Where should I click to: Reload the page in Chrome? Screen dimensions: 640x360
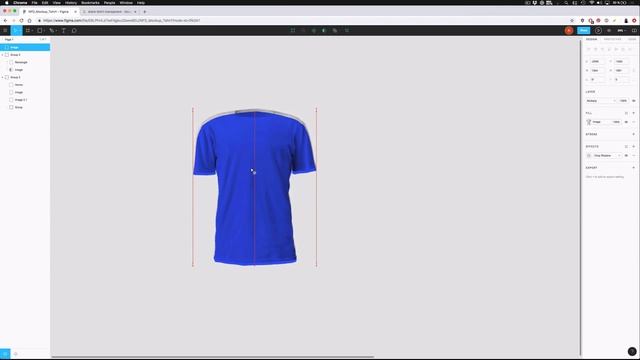click(x=21, y=20)
